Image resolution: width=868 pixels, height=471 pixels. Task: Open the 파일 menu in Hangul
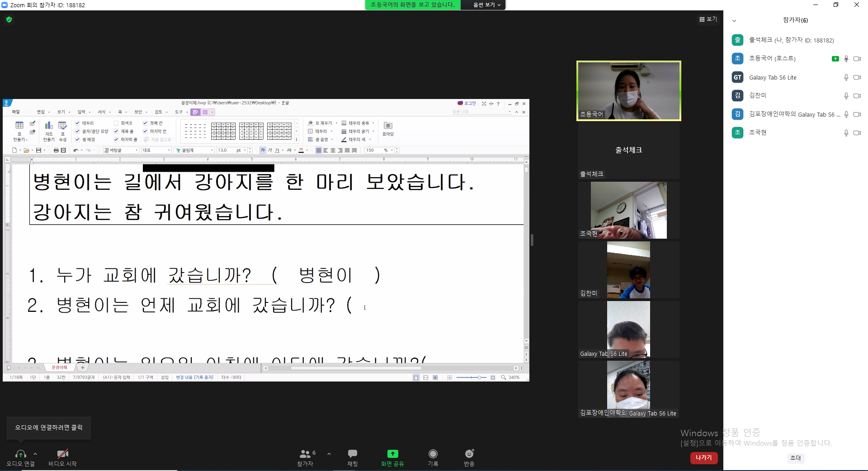(x=16, y=112)
